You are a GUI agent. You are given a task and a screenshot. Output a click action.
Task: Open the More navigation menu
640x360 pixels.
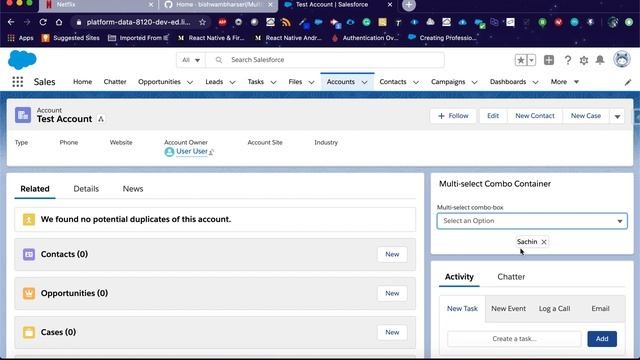coord(564,82)
